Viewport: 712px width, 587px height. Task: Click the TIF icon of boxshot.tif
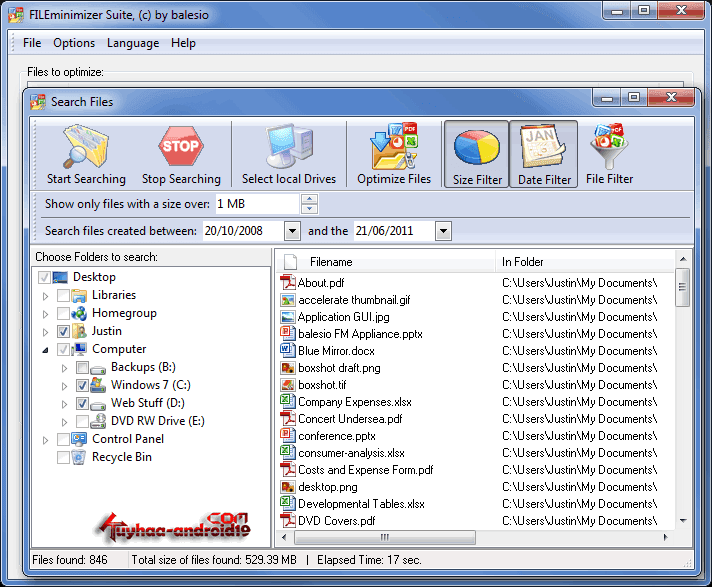tap(287, 385)
